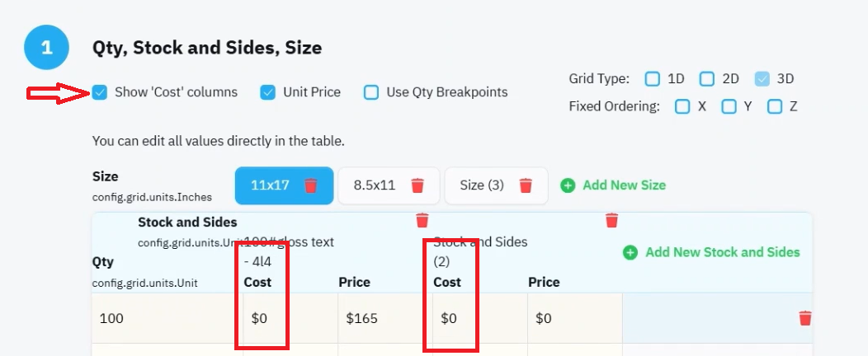This screenshot has width=868, height=356.
Task: Toggle the 3D grid type checkbox
Action: click(762, 79)
